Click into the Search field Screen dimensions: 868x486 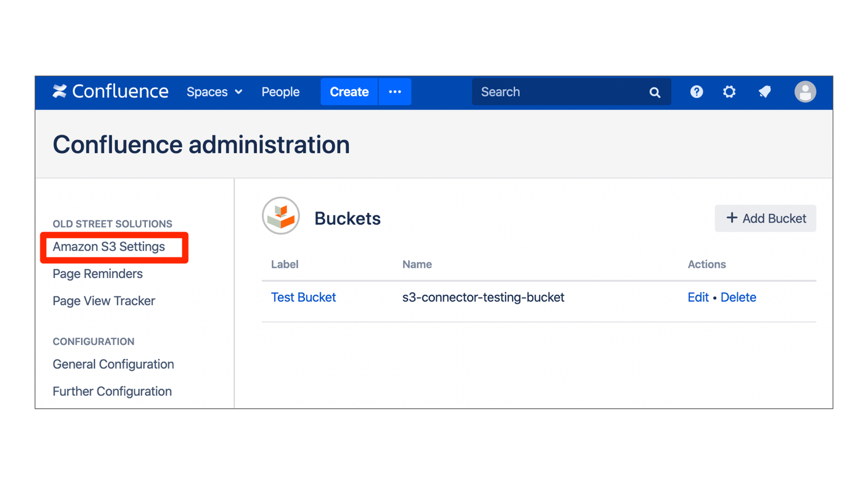pyautogui.click(x=571, y=92)
